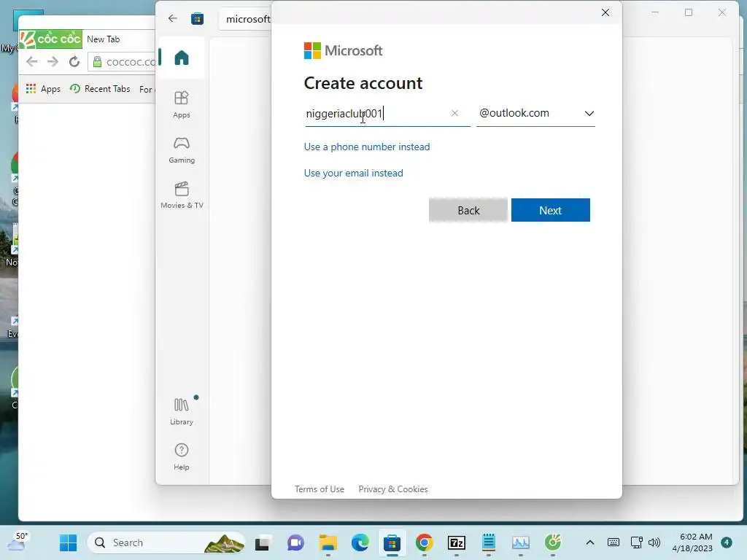Open Help in Store sidebar
The image size is (747, 560).
[x=182, y=456]
